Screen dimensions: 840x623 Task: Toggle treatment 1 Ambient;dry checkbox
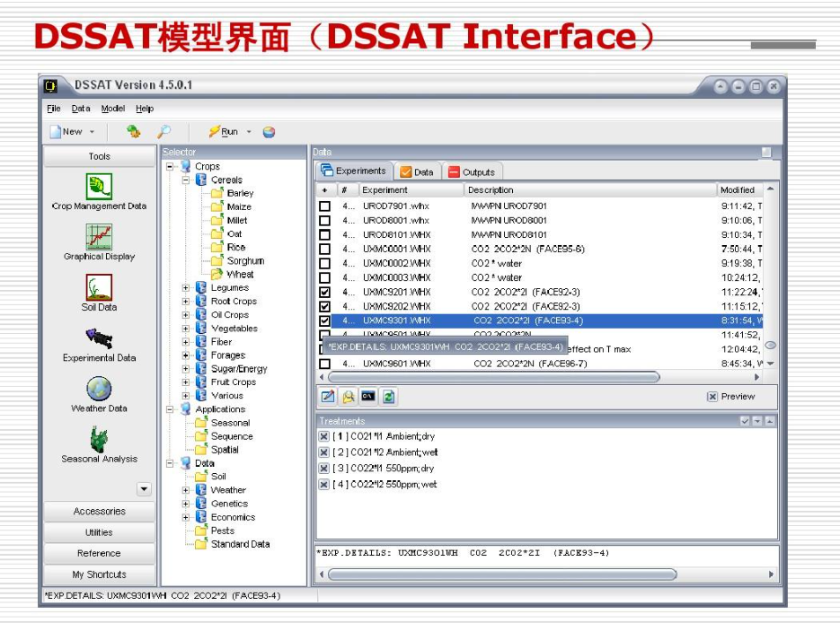click(x=323, y=436)
